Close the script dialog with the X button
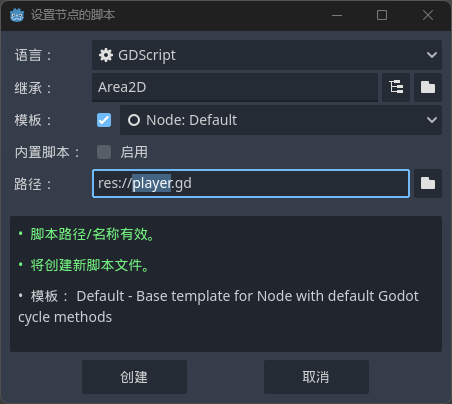 [428, 15]
